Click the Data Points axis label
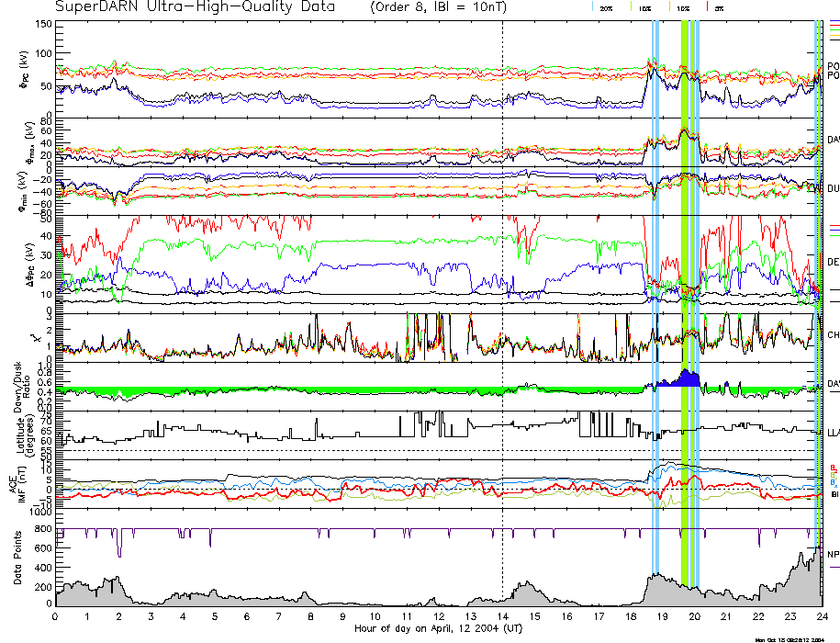Image resolution: width=840 pixels, height=643 pixels. [17, 558]
